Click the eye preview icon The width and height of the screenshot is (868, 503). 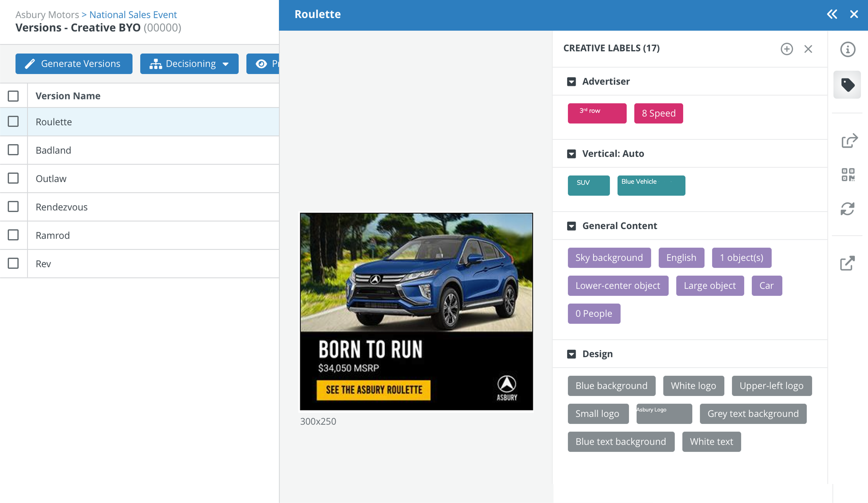(261, 64)
